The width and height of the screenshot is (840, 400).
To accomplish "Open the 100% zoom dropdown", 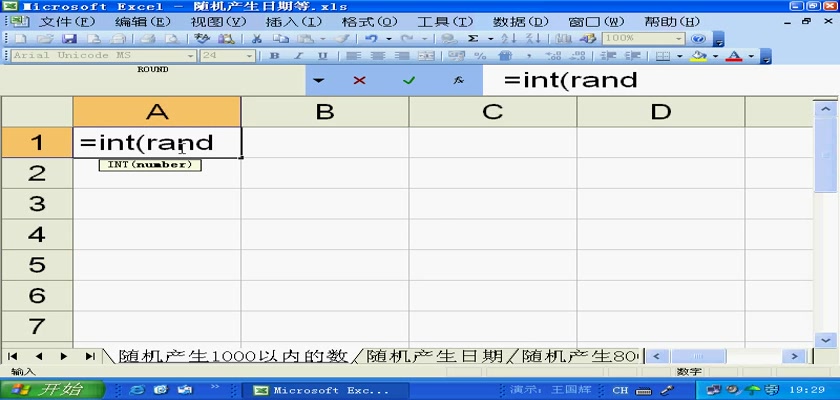I will click(679, 38).
